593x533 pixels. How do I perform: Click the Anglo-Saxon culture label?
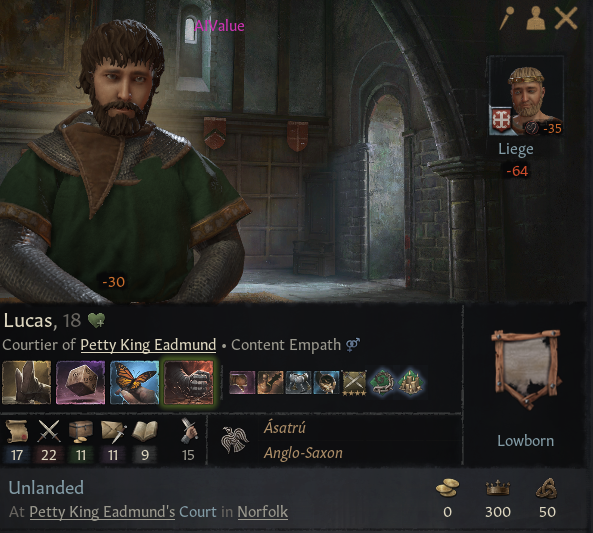click(x=303, y=453)
